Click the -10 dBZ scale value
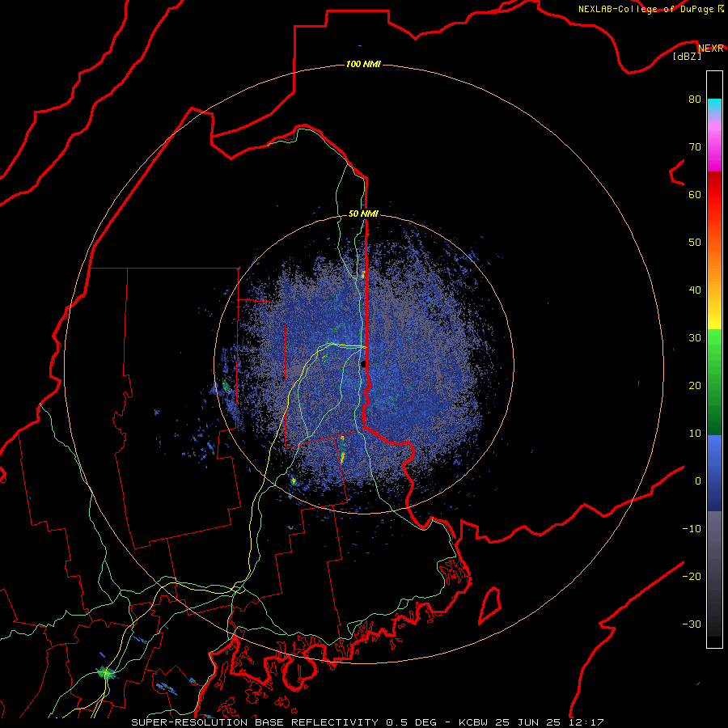728x728 pixels. pos(692,529)
